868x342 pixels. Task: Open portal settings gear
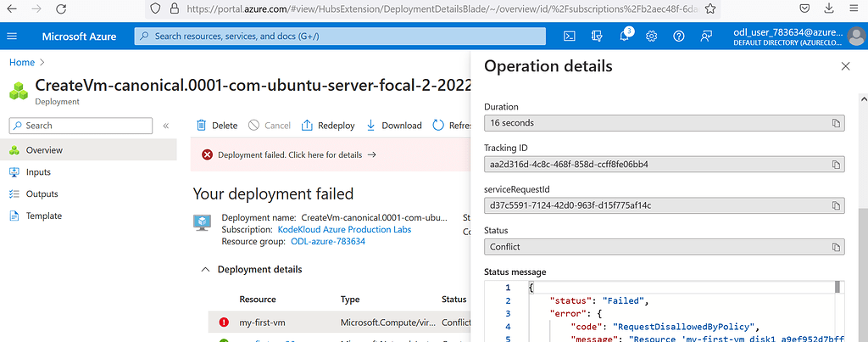coord(651,36)
